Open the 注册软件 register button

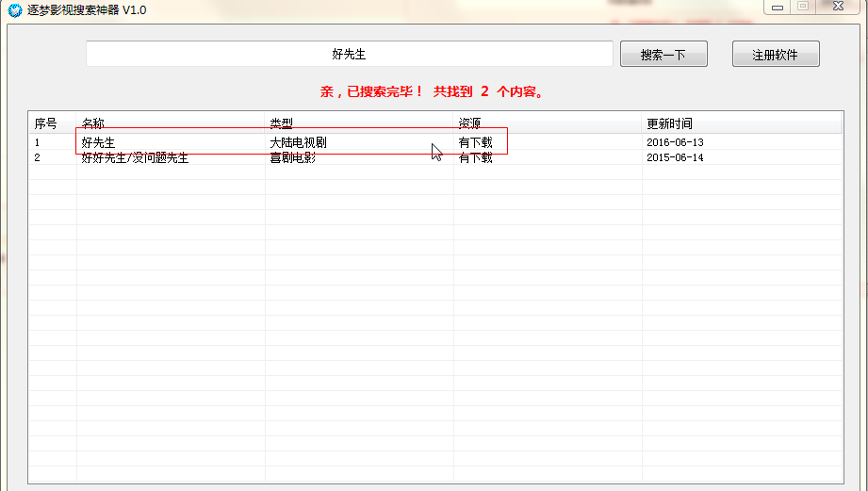[x=775, y=55]
